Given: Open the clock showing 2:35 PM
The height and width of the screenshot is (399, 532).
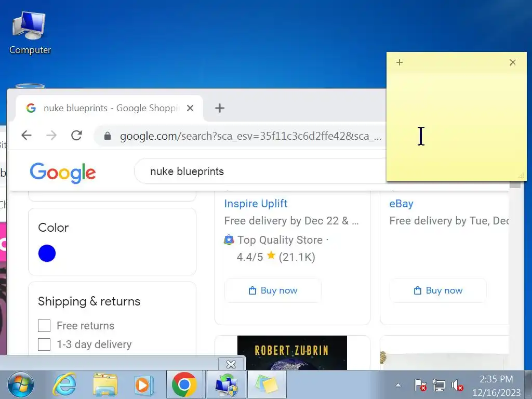Looking at the screenshot, I should 496,385.
